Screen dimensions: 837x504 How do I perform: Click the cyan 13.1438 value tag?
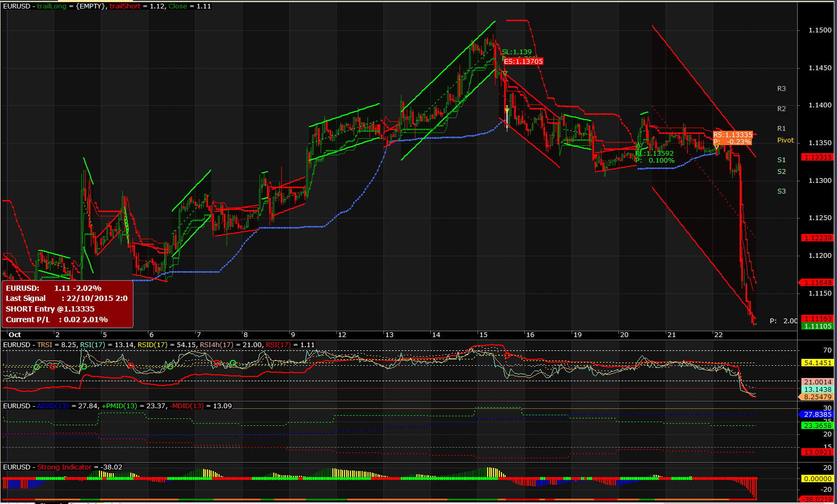tap(817, 389)
